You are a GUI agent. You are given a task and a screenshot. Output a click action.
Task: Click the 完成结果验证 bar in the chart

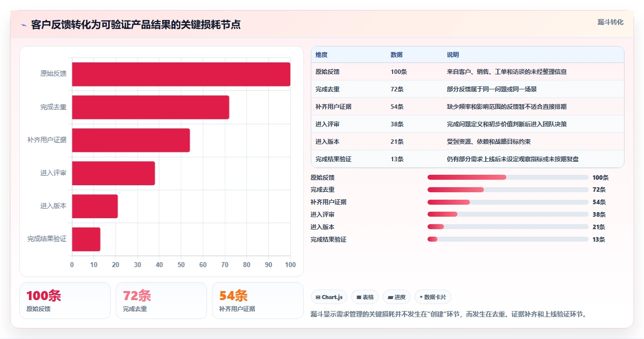86,239
